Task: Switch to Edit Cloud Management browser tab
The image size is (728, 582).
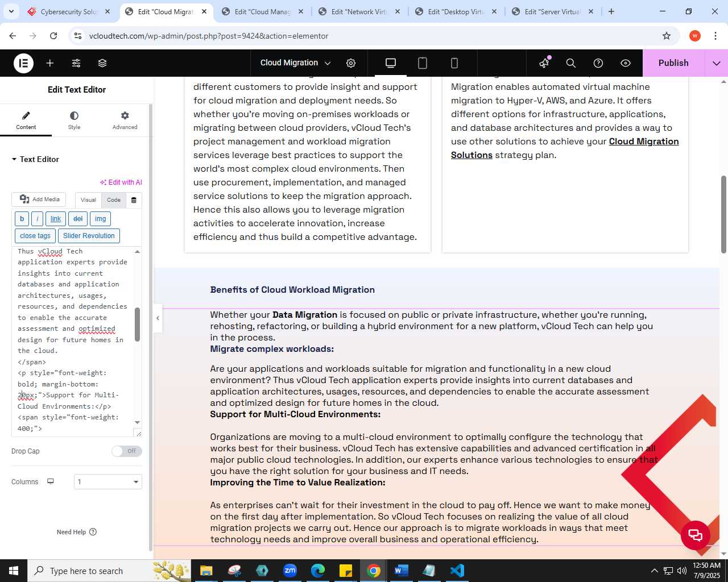Action: click(263, 11)
